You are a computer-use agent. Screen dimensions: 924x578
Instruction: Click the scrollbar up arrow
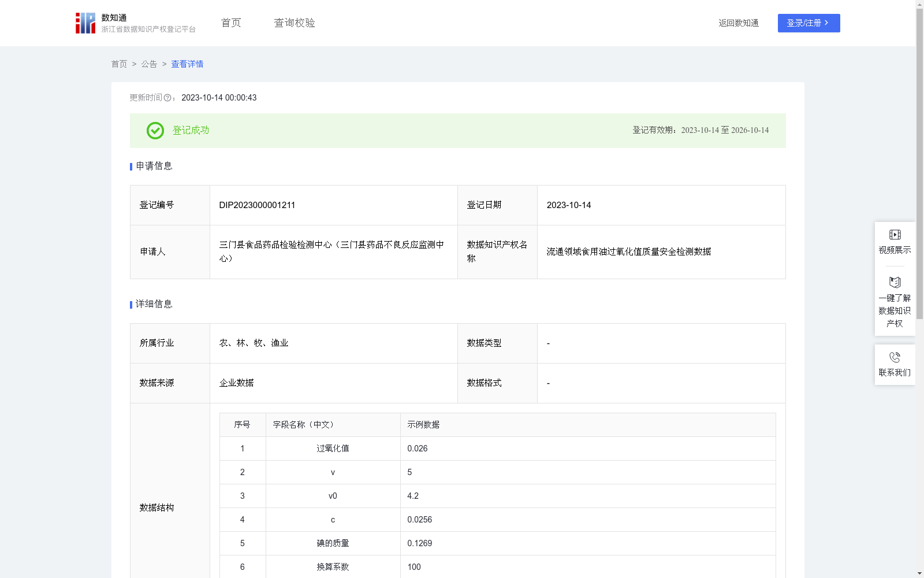919,4
